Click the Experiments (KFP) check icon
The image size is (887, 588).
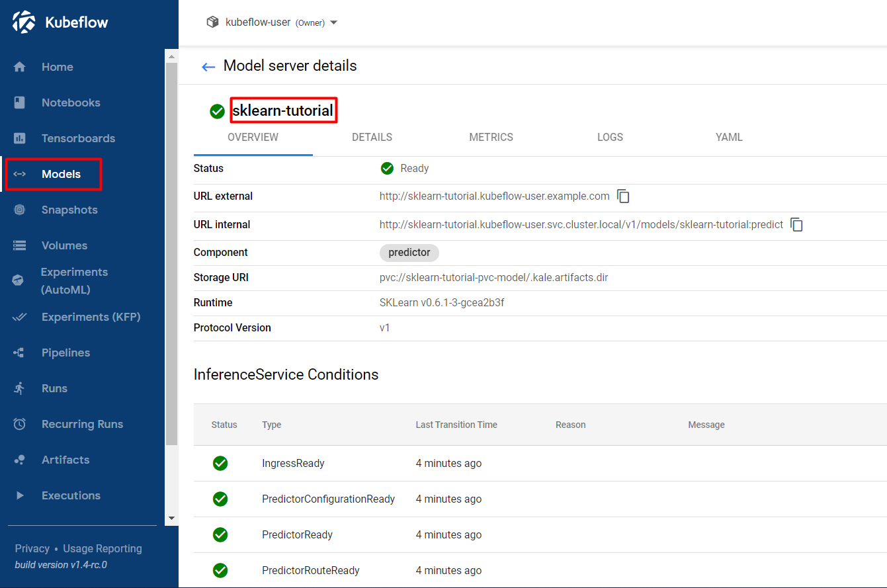[20, 317]
